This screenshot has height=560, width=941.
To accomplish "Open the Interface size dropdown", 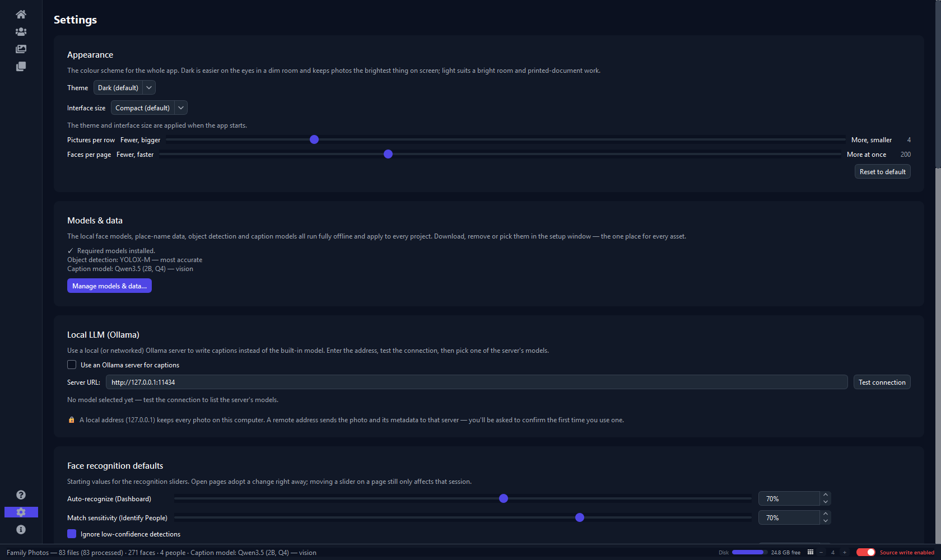I will 149,108.
